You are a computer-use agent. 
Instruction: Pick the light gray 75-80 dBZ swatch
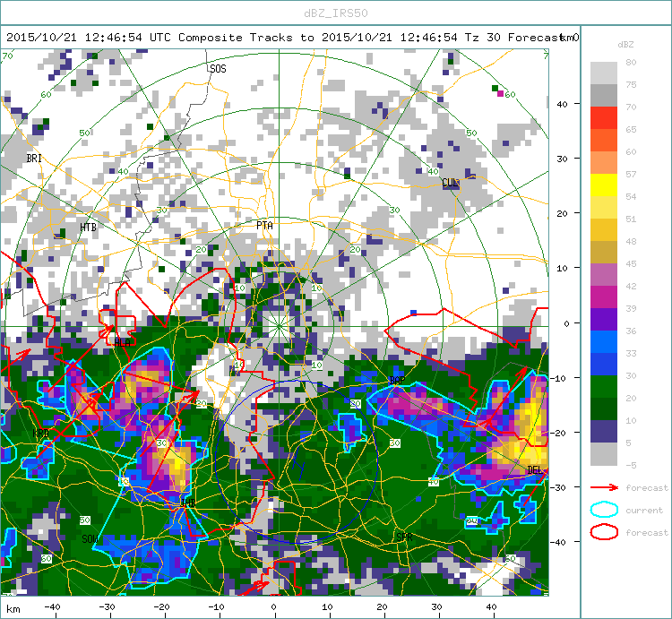click(x=604, y=73)
